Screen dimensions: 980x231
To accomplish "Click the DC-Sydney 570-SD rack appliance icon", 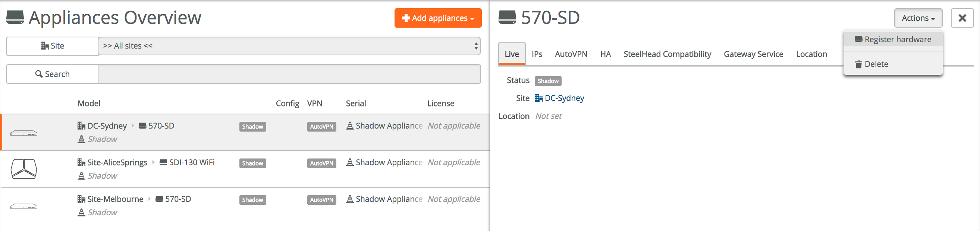I will 23,133.
